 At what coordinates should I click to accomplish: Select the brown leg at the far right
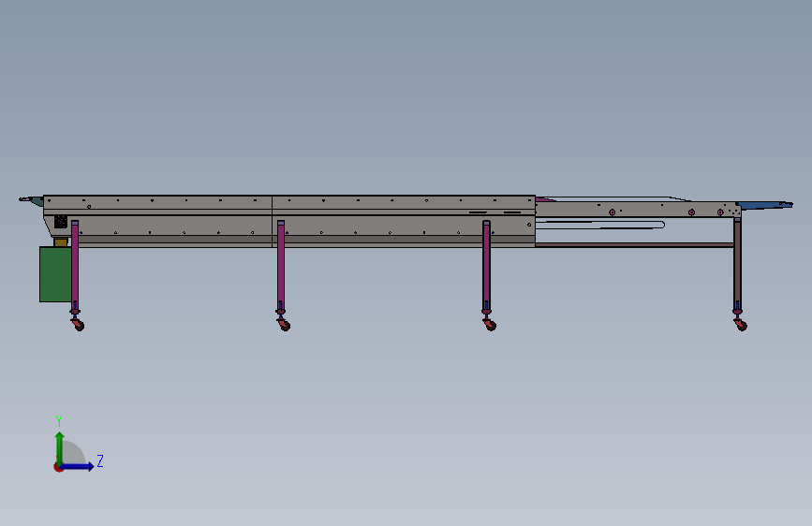737,264
